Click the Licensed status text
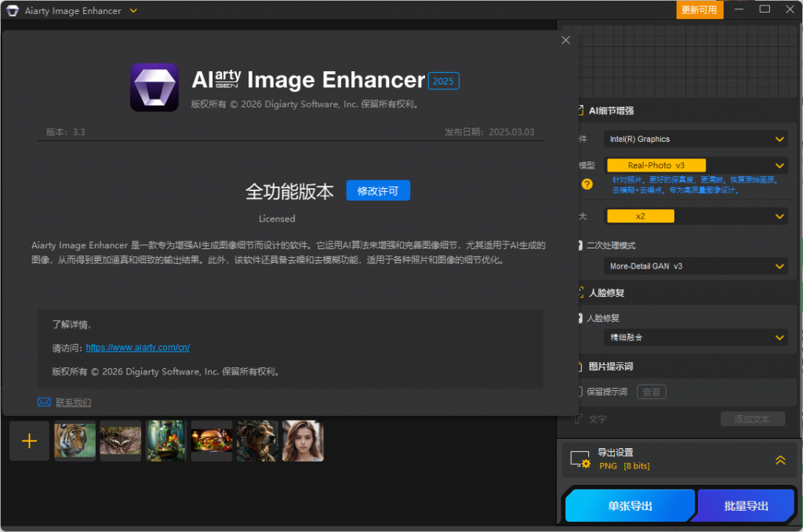Screen dimensions: 803x532 pos(277,219)
